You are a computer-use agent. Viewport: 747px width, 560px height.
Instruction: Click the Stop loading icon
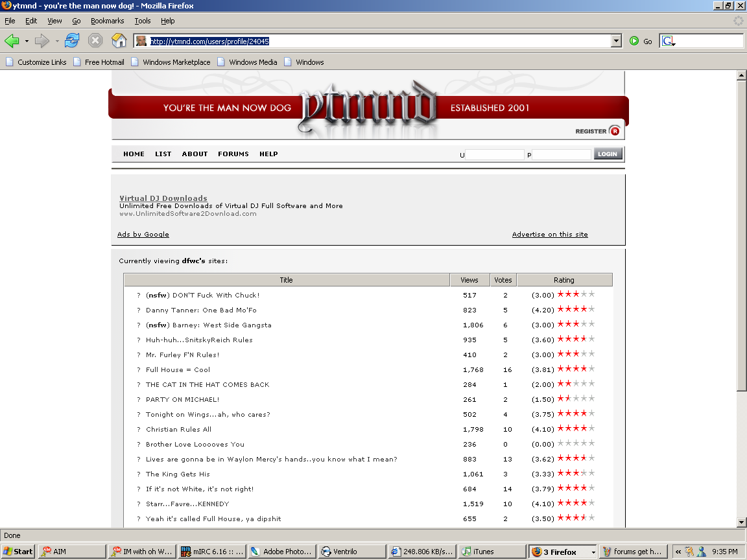[95, 41]
